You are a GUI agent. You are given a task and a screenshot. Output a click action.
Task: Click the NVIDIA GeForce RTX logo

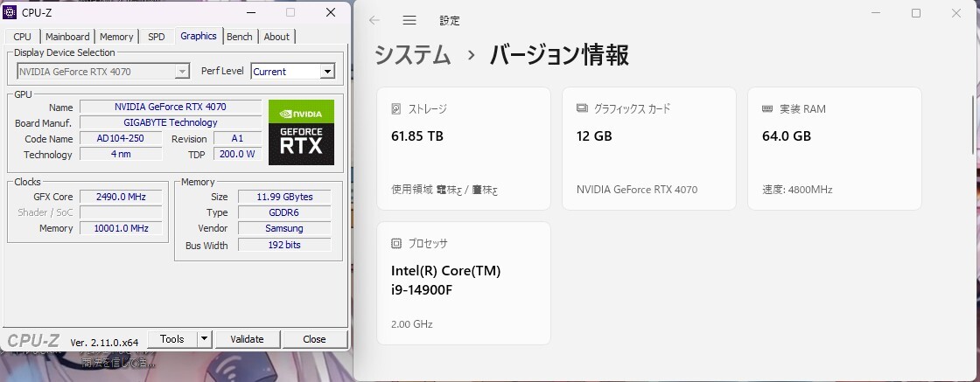(x=301, y=132)
